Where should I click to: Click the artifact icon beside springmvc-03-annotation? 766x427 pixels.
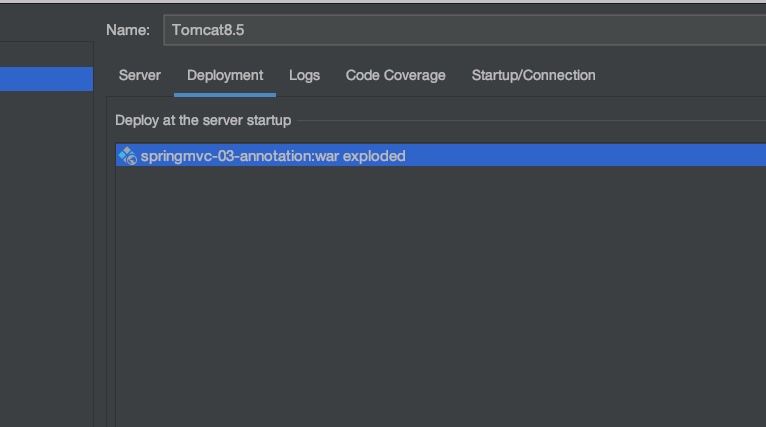(127, 156)
